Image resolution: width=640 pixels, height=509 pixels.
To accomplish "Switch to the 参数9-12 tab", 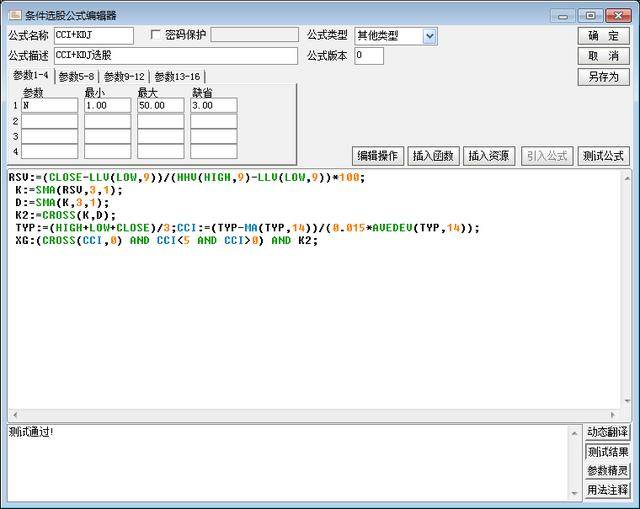I will coord(125,76).
